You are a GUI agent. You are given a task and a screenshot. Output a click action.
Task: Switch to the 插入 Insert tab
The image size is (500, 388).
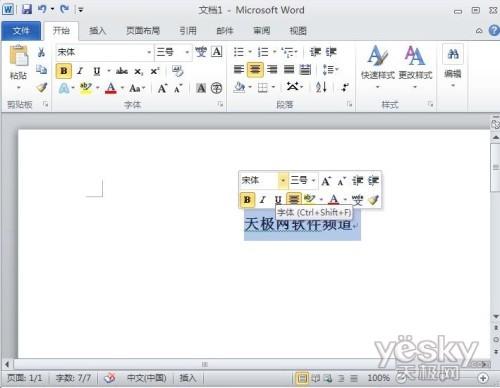click(x=98, y=31)
